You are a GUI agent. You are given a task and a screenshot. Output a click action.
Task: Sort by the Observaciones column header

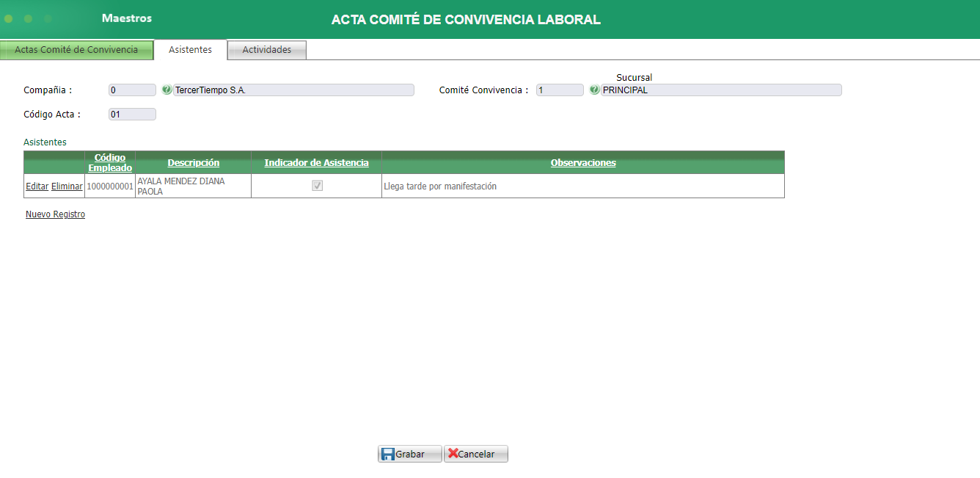583,162
